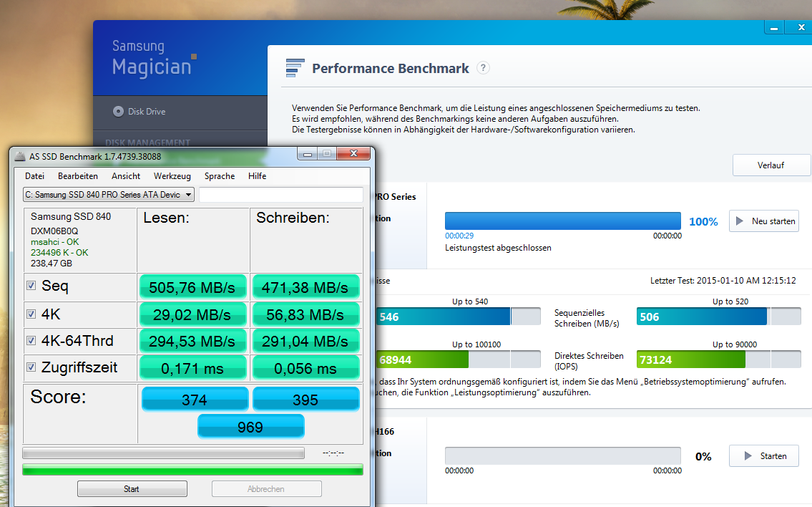This screenshot has width=812, height=507.
Task: Click the Leistungstest abgeschlossen status text
Action: point(498,248)
